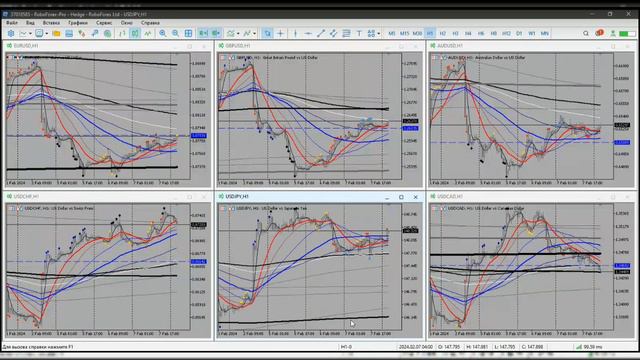Open the Окно menu
Screen dimensions: 640x360
(x=127, y=23)
